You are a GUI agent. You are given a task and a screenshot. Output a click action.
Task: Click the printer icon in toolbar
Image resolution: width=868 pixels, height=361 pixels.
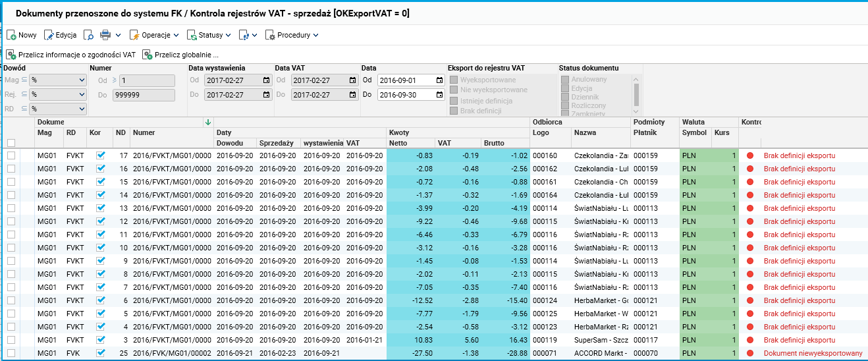pos(105,35)
